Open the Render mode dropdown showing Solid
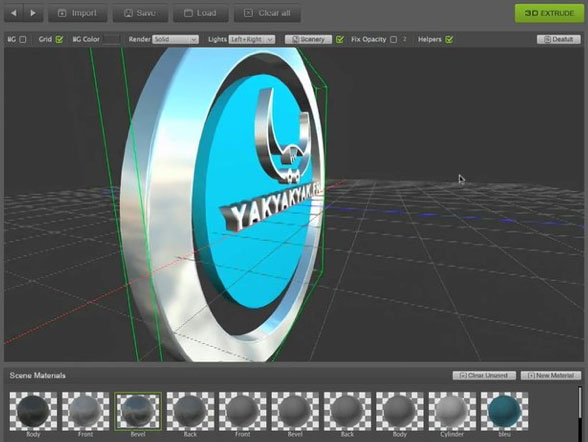Image resolution: width=588 pixels, height=442 pixels. pos(175,39)
